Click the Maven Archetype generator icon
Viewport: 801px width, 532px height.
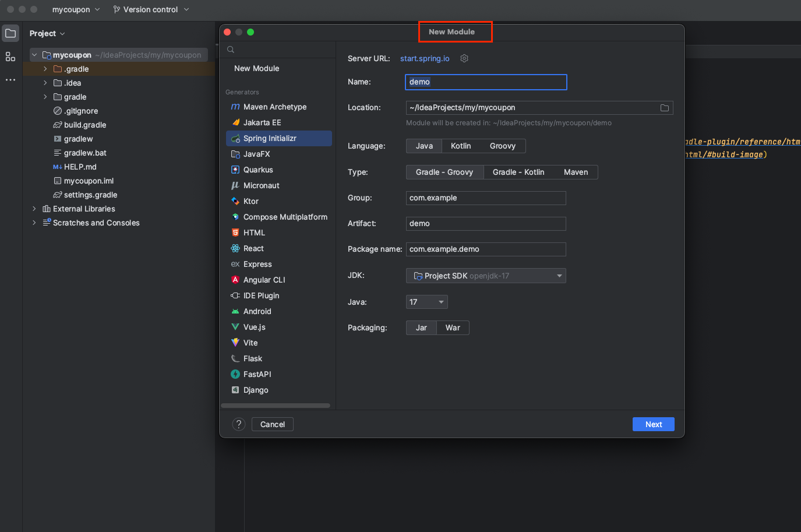click(x=235, y=107)
